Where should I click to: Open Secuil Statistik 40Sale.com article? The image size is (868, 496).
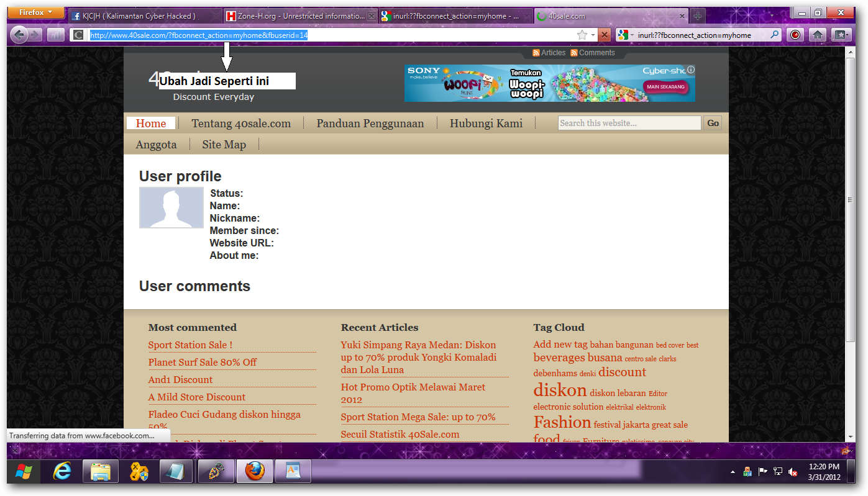[400, 434]
